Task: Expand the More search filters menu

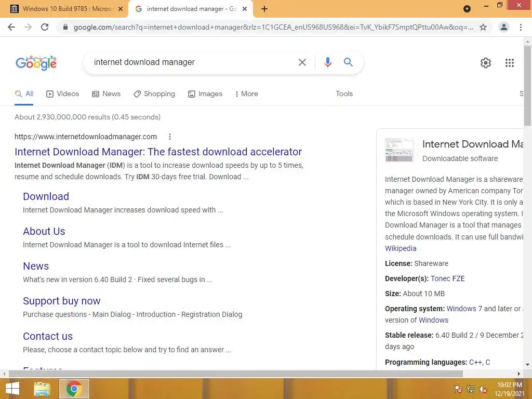Action: point(246,94)
